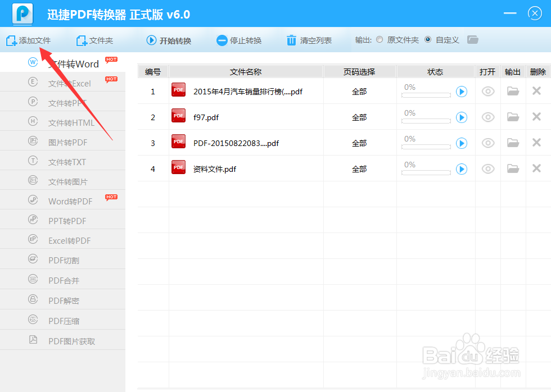The width and height of the screenshot is (551, 392).
Task: Open the custom output folder browse icon
Action: pyautogui.click(x=473, y=40)
